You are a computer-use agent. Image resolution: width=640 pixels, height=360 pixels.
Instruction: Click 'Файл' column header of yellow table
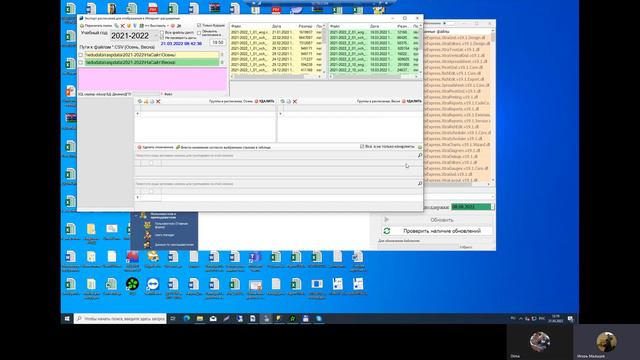[236, 26]
